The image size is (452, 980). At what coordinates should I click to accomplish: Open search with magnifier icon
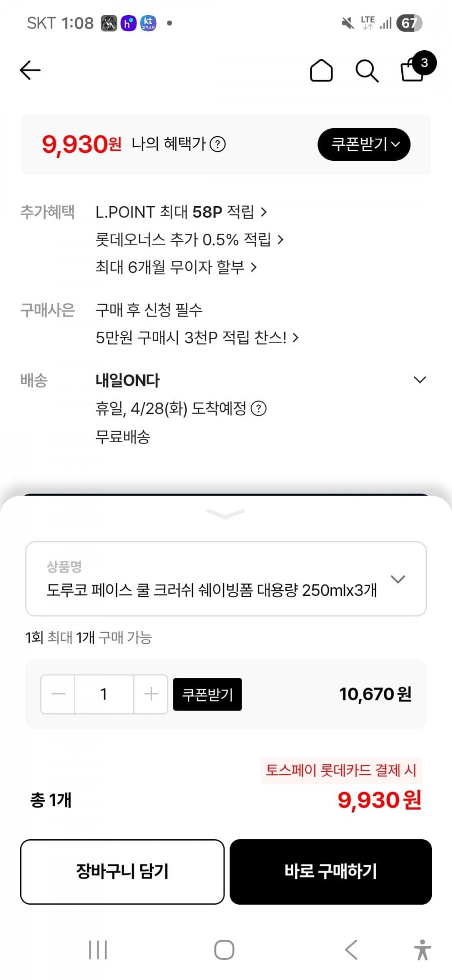tap(367, 71)
